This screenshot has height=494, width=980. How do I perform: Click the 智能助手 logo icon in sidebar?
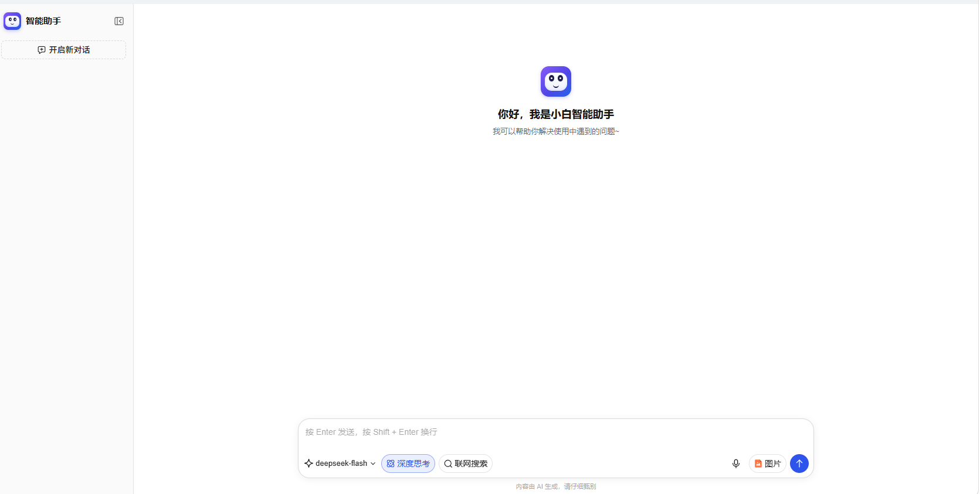(x=12, y=21)
